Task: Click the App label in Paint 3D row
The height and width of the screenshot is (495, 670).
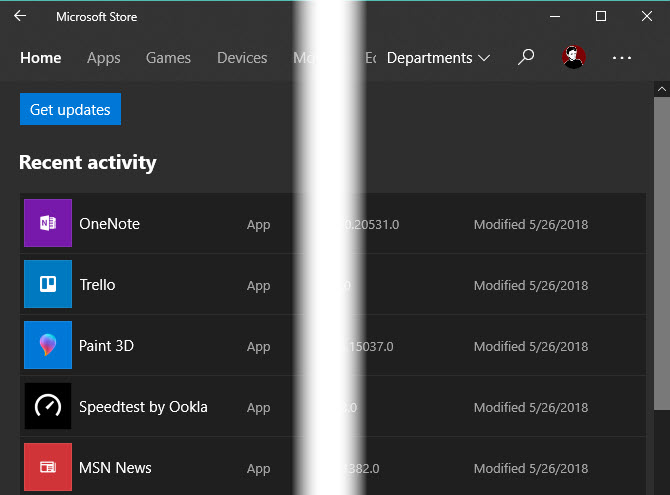Action: click(259, 348)
